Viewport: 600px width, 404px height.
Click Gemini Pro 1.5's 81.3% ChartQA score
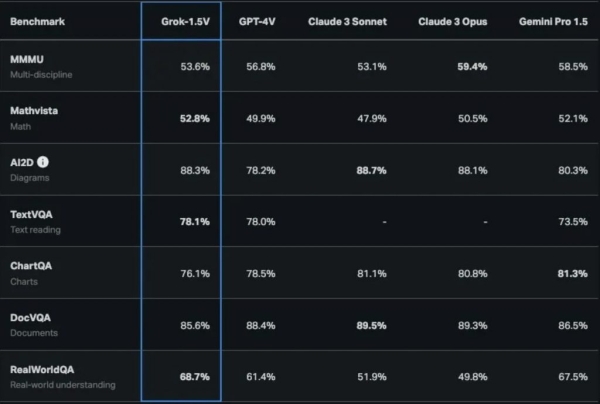coord(572,274)
